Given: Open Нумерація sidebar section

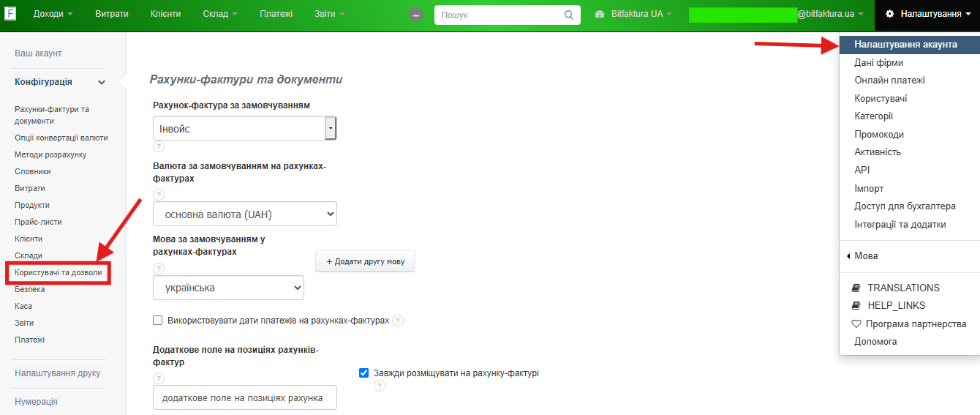Looking at the screenshot, I should click(x=37, y=402).
